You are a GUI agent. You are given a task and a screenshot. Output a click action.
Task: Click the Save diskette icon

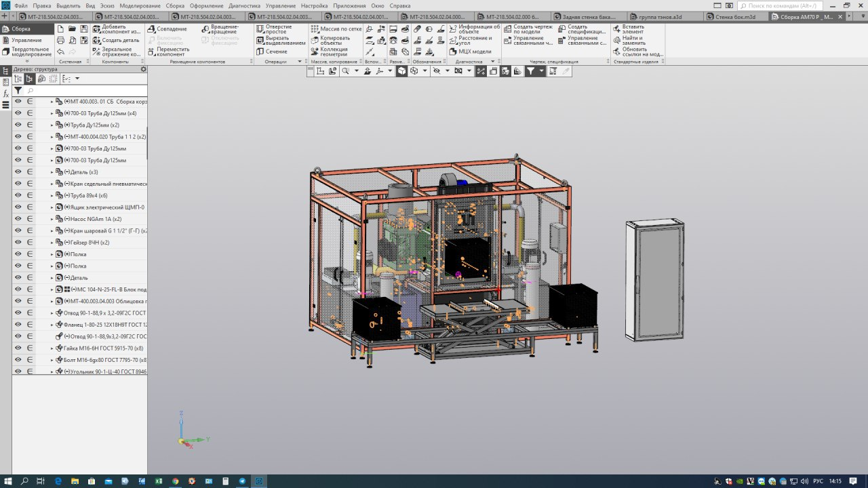click(x=84, y=29)
